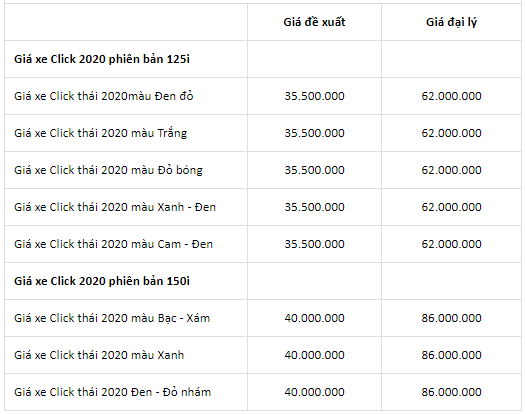
Task: Click the 62.000.000 dealer price for Trắng
Action: [x=451, y=133]
